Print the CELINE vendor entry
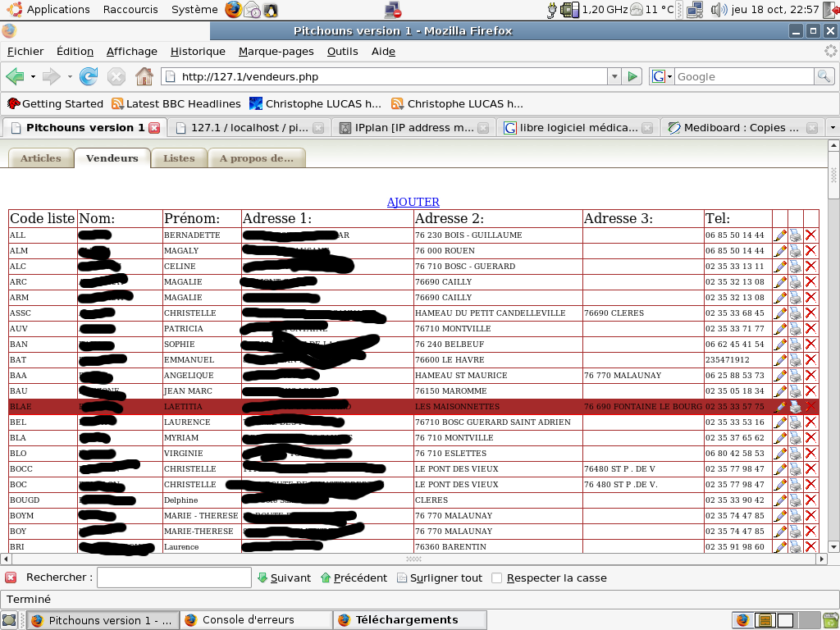Screen dimensions: 840x630 (796, 267)
